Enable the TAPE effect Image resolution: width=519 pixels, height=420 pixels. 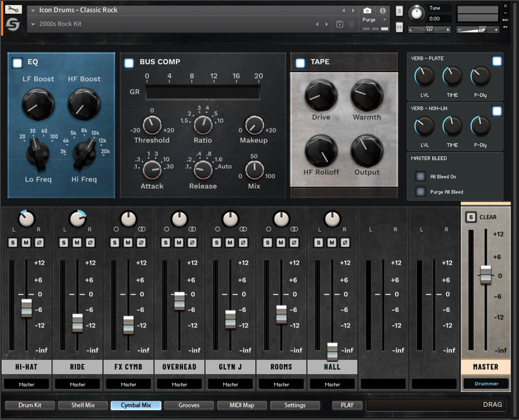click(x=299, y=62)
